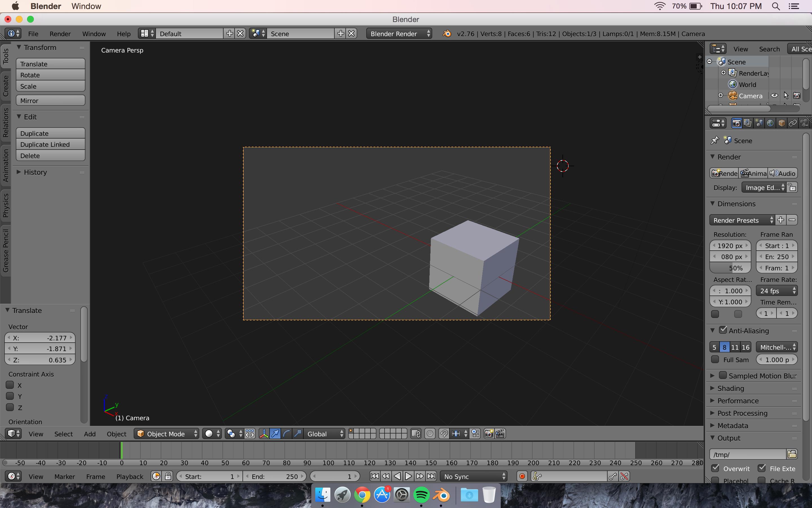Enable the Full Sample checkbox

715,360
